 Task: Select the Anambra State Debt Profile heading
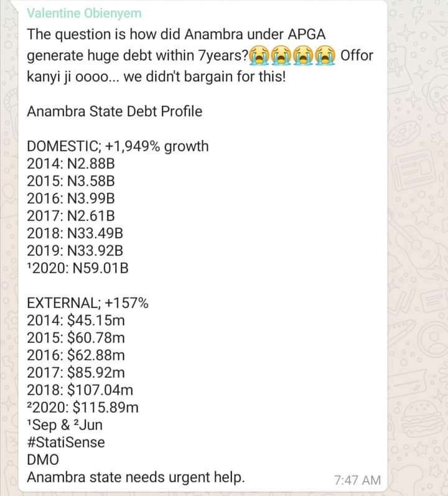[x=114, y=112]
